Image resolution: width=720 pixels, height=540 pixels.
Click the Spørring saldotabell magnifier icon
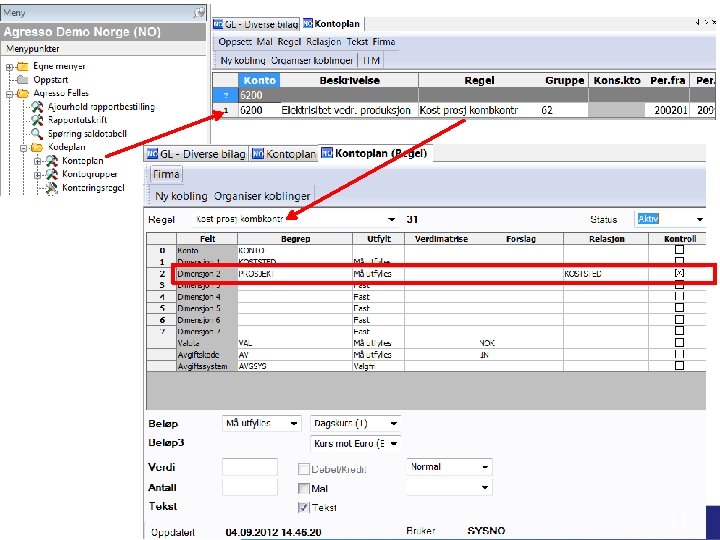tap(37, 134)
